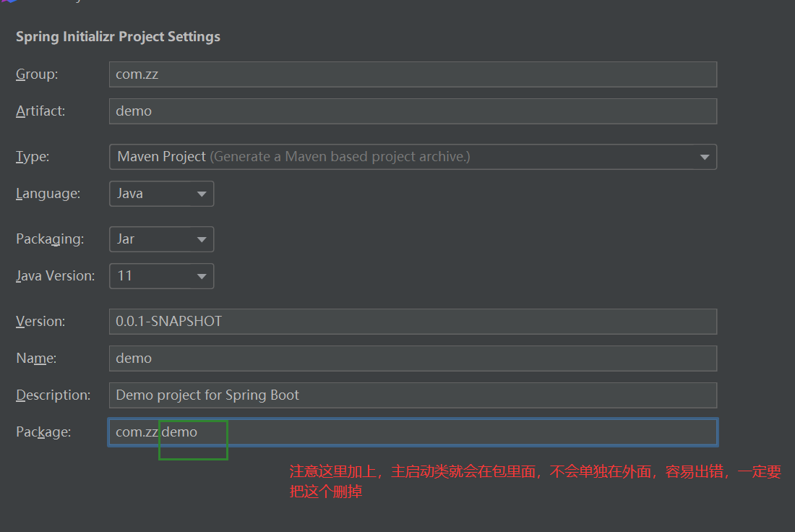The height and width of the screenshot is (532, 795).
Task: Click the Name label
Action: coord(36,359)
